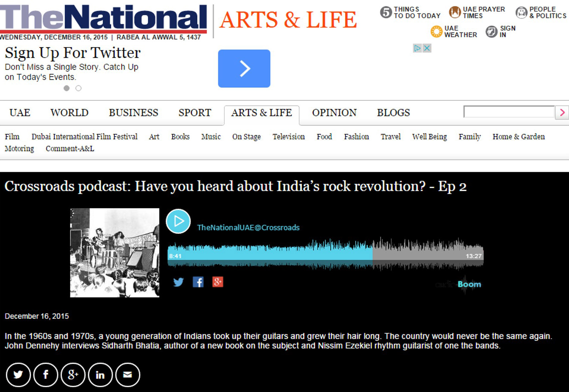The height and width of the screenshot is (392, 569).
Task: Share podcast on Google+ in player
Action: tap(218, 282)
